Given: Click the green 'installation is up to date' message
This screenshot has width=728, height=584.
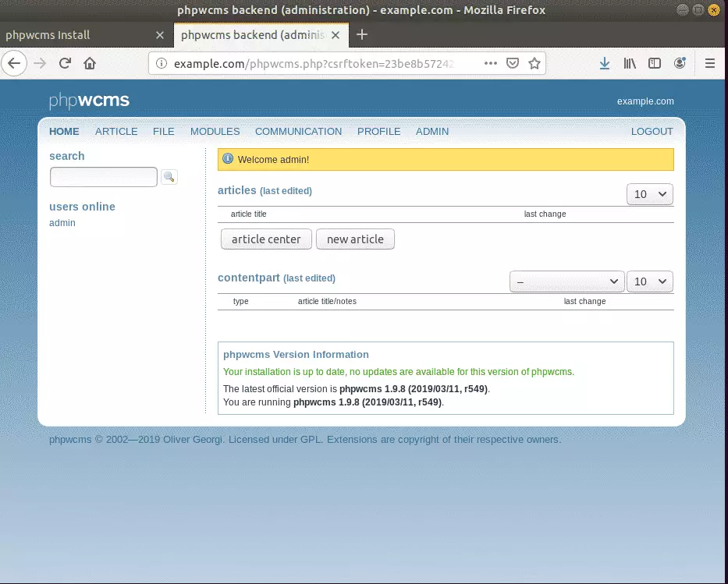Looking at the screenshot, I should [399, 372].
